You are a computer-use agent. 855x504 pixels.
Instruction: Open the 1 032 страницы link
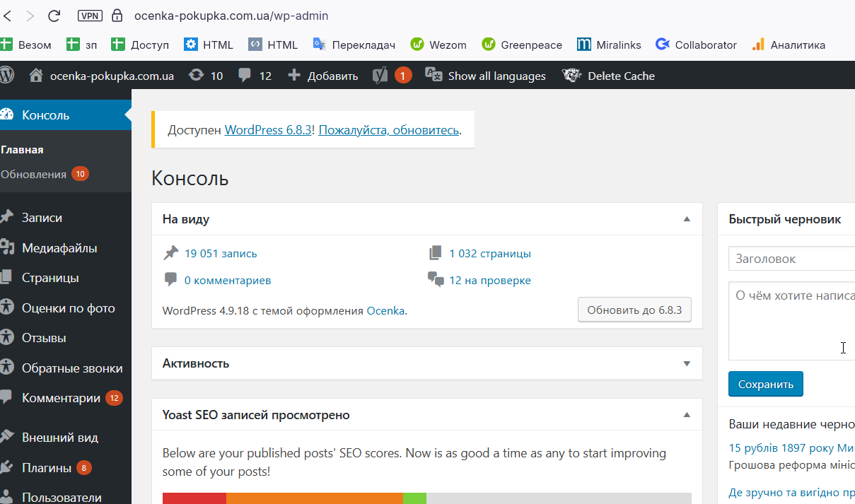coord(490,253)
